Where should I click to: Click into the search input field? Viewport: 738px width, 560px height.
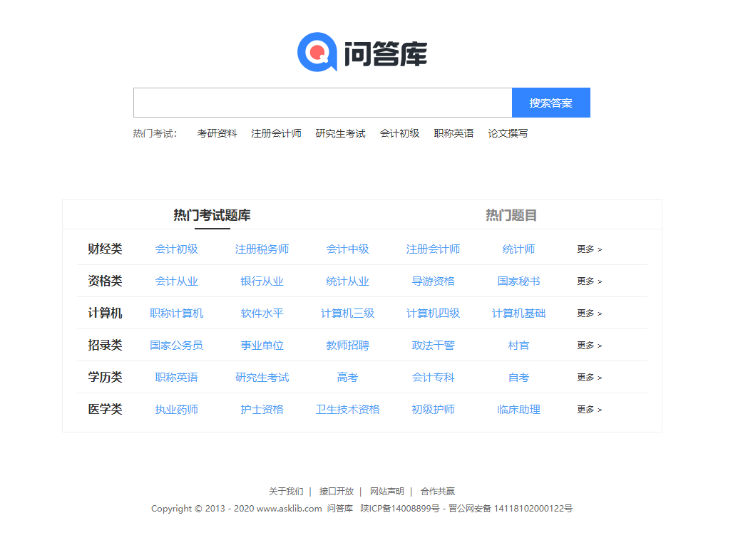(323, 103)
